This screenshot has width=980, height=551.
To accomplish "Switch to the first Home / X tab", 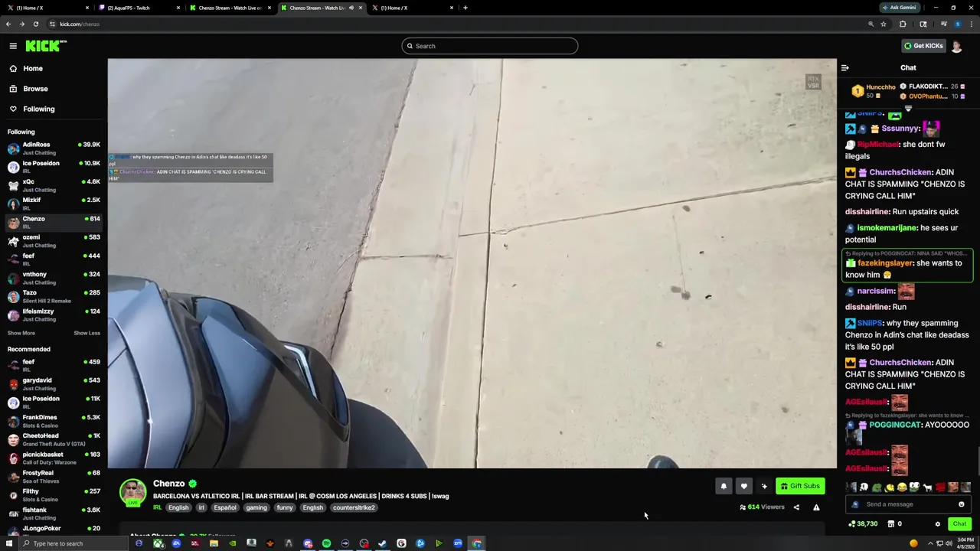I will (x=46, y=8).
